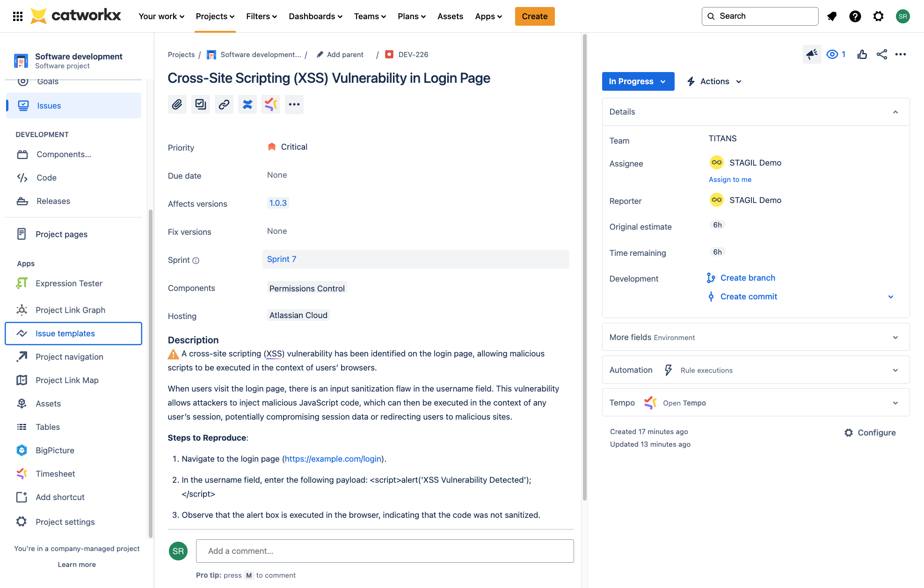The width and height of the screenshot is (924, 588).
Task: Click the link icon to copy URL
Action: coord(224,104)
